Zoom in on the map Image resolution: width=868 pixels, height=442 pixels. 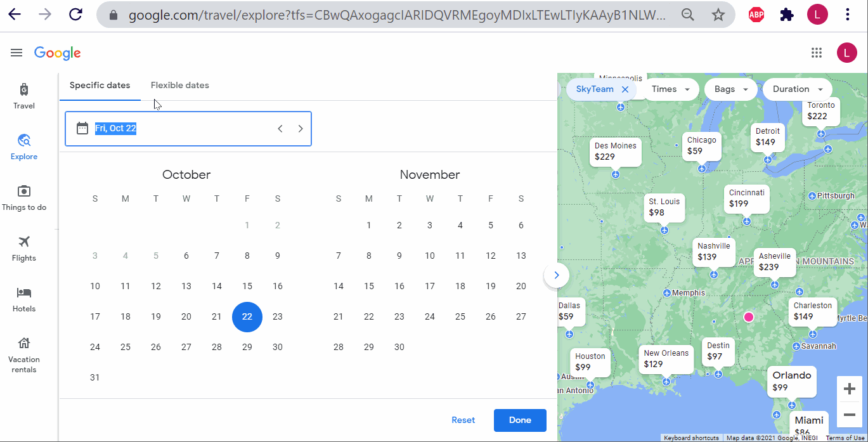coord(849,388)
